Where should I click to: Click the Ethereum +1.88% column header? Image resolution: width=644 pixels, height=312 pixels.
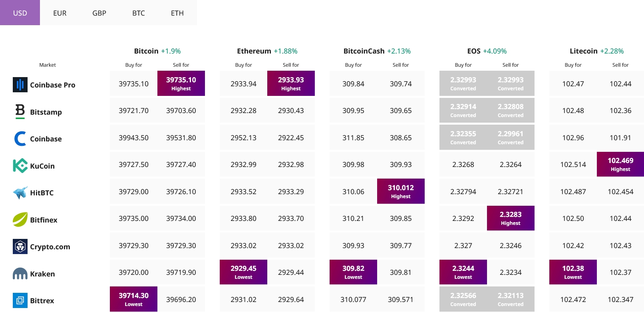(267, 51)
